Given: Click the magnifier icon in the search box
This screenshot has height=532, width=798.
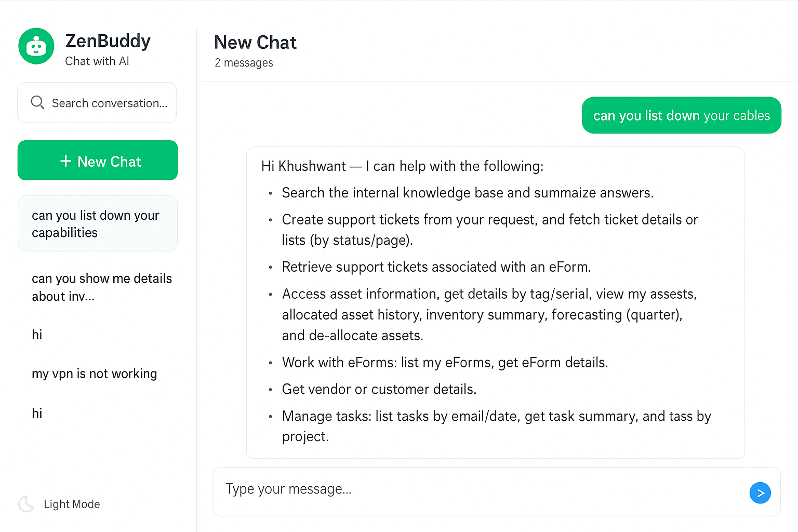Looking at the screenshot, I should tap(37, 102).
